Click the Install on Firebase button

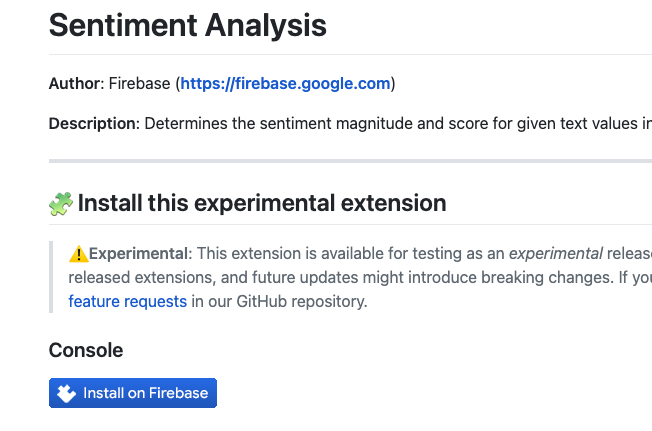click(133, 393)
